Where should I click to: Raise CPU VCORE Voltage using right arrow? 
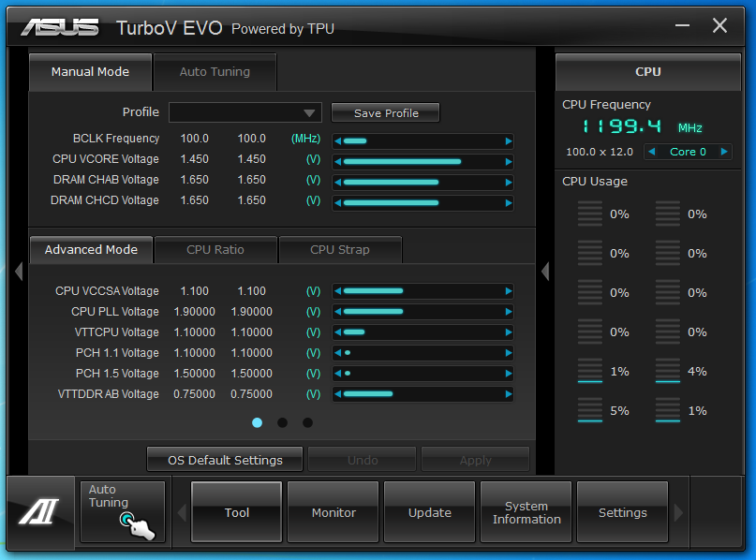508,162
